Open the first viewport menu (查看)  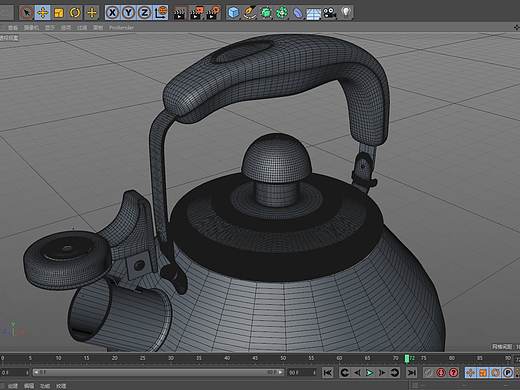[x=13, y=28]
